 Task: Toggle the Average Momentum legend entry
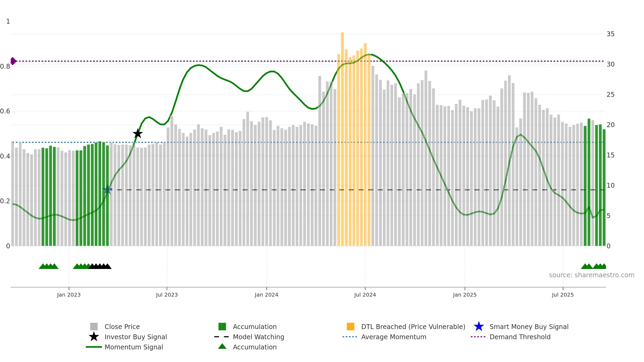click(384, 337)
